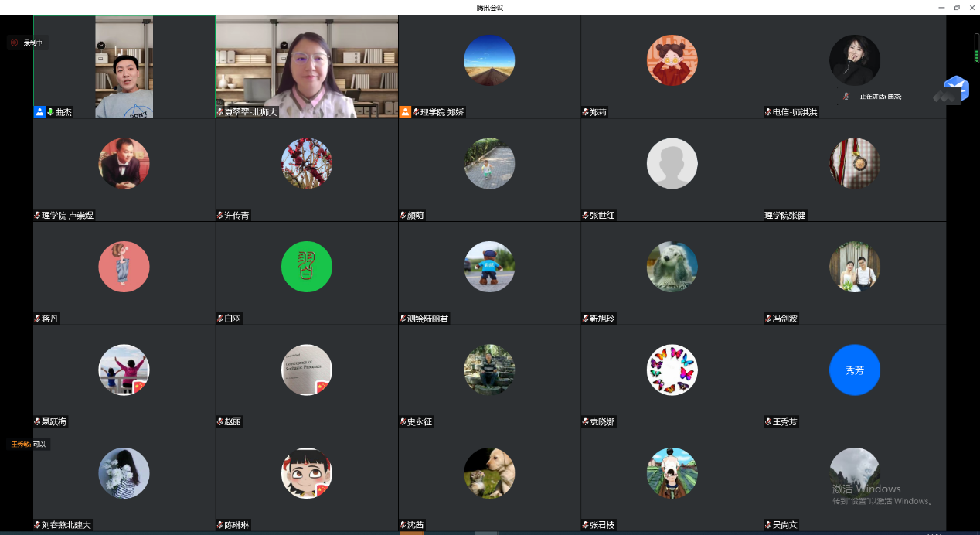Click the blue bird app icon at right

(956, 89)
